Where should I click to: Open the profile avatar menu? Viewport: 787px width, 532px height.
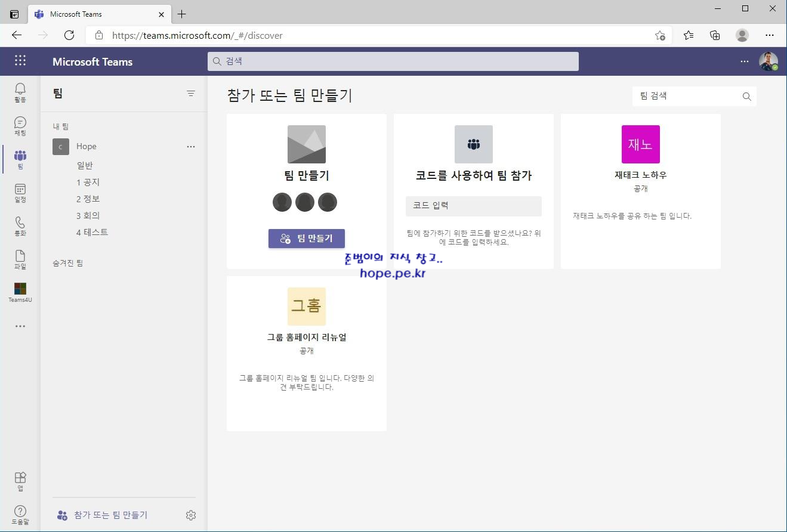[769, 61]
